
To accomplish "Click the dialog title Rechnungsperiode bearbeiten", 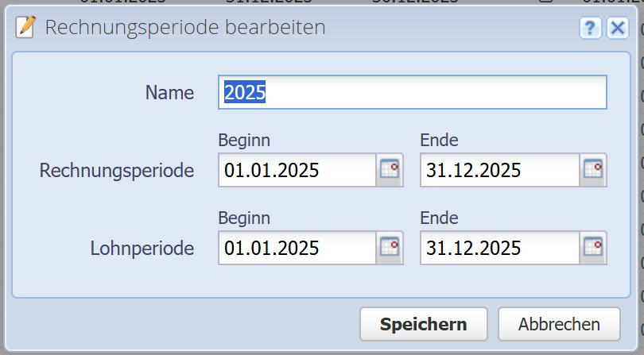I will pos(184,28).
